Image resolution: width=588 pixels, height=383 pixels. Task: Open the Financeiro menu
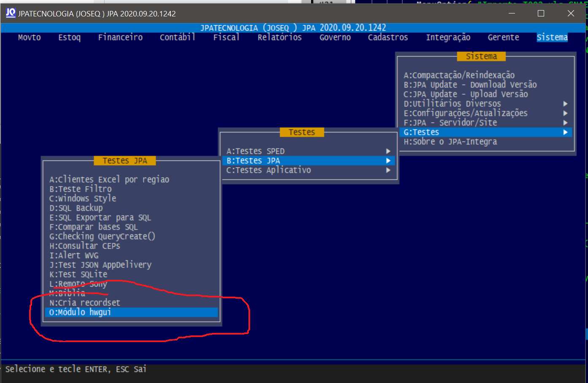[120, 37]
